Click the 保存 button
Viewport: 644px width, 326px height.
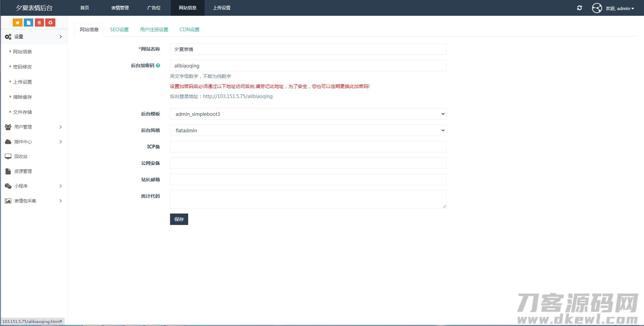[x=179, y=219]
